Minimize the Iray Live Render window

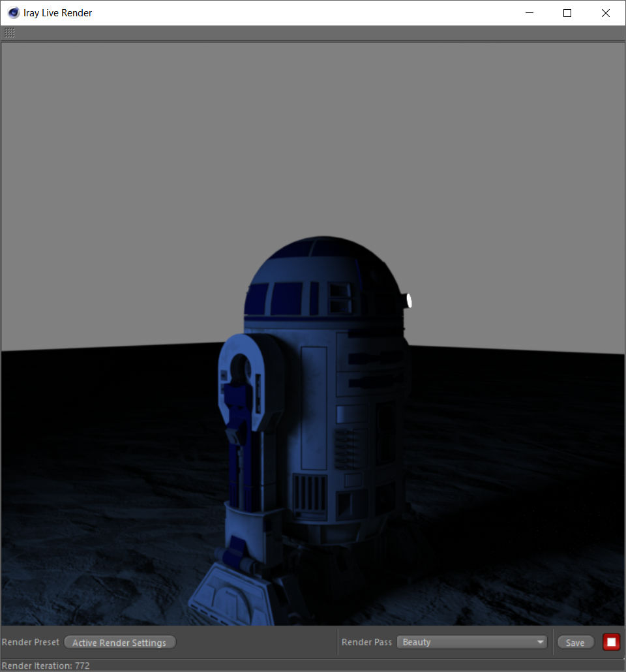pyautogui.click(x=529, y=13)
